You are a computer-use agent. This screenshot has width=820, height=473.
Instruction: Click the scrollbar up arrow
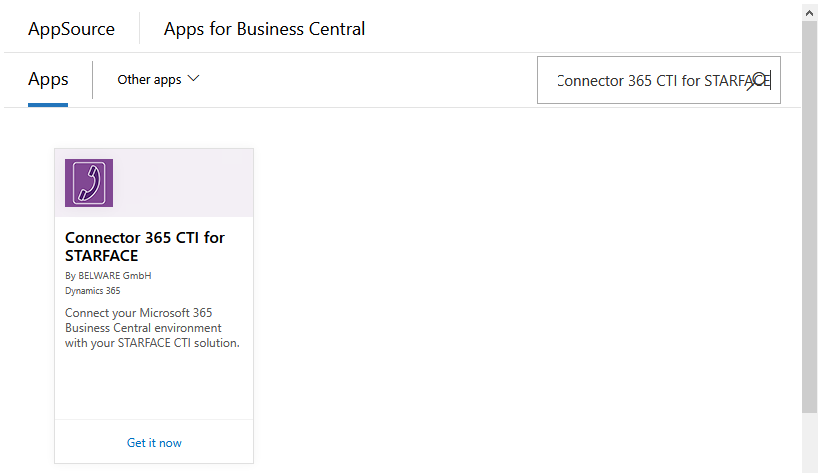(810, 13)
